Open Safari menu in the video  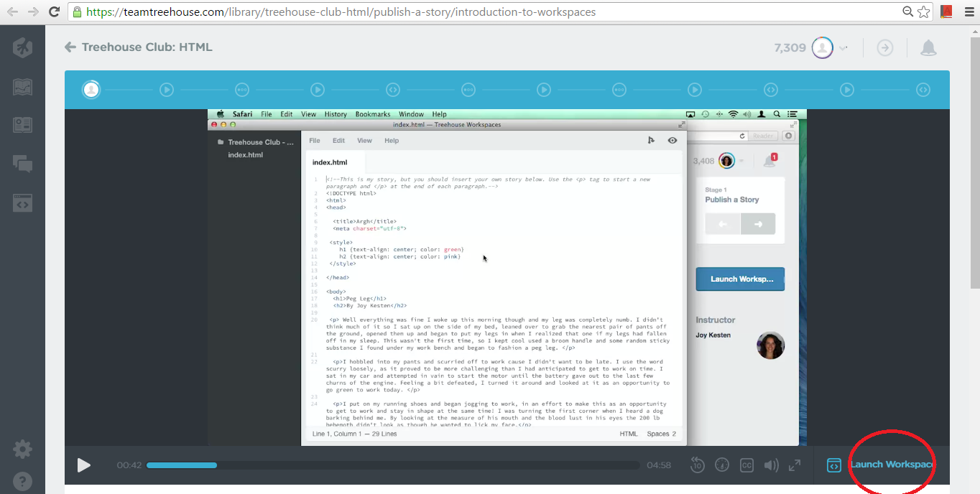pos(242,114)
